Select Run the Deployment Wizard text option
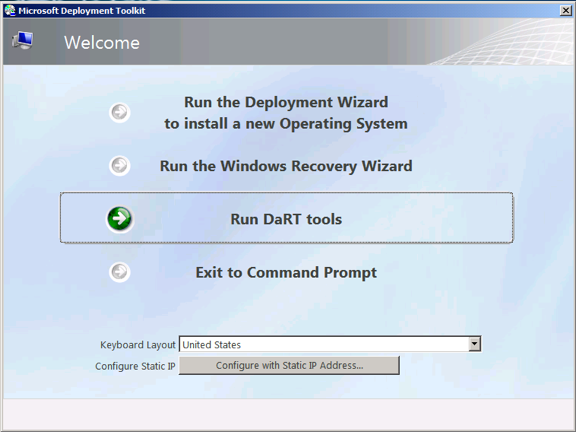The height and width of the screenshot is (433, 576). pos(286,113)
